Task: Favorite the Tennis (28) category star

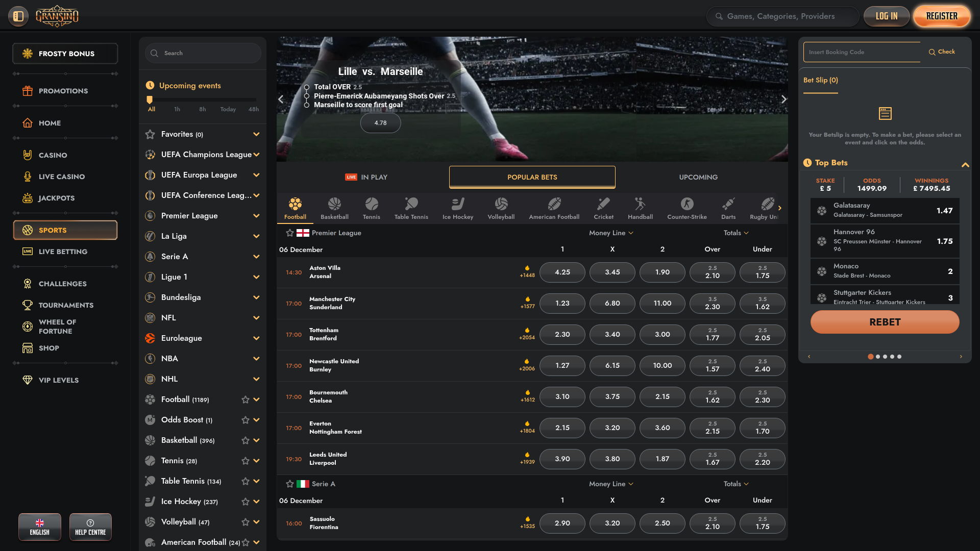Action: click(x=245, y=461)
